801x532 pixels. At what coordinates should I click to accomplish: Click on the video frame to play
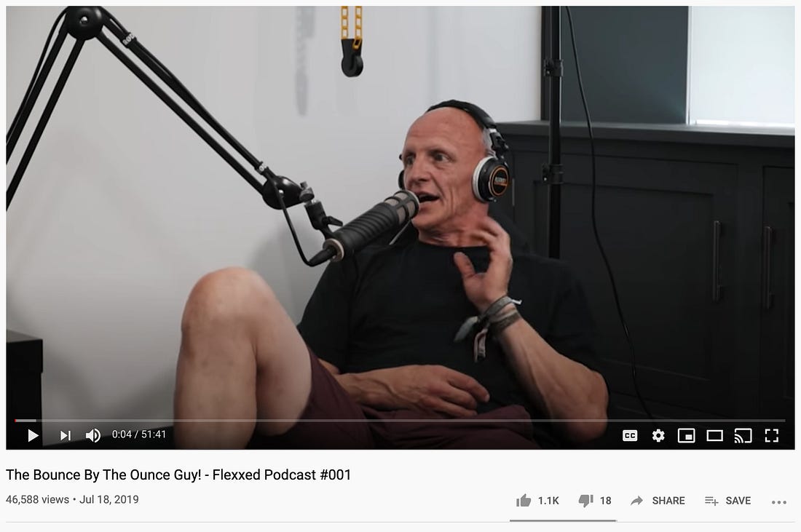point(400,215)
